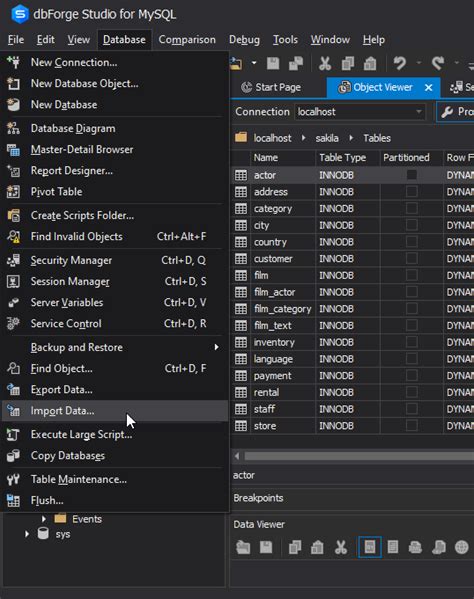The image size is (474, 599).
Task: Click the highlighted Data Viewer view icon
Action: click(x=370, y=547)
